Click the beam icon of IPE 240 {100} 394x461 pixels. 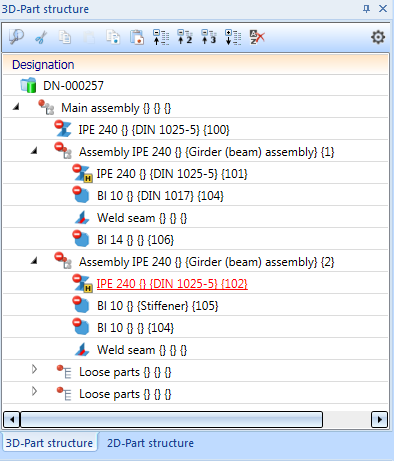pyautogui.click(x=63, y=129)
